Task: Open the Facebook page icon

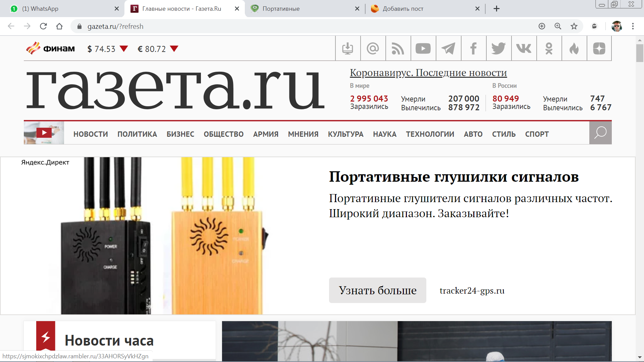Action: (x=474, y=48)
